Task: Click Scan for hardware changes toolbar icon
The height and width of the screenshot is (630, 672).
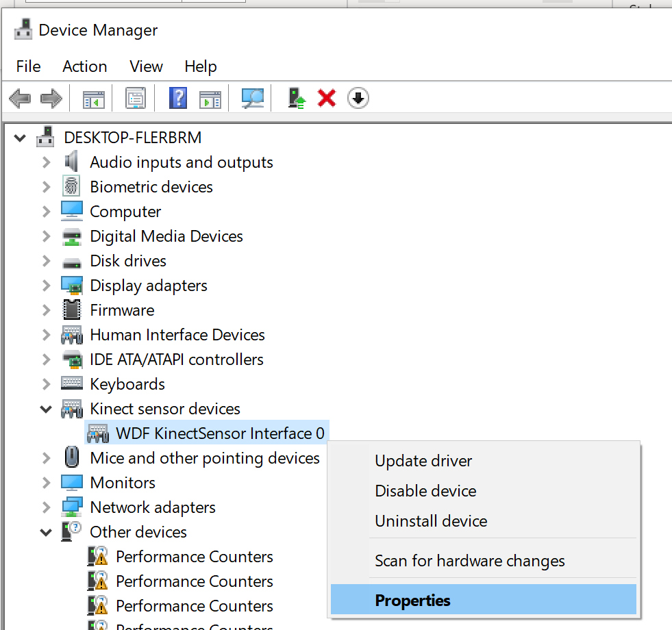Action: (253, 98)
